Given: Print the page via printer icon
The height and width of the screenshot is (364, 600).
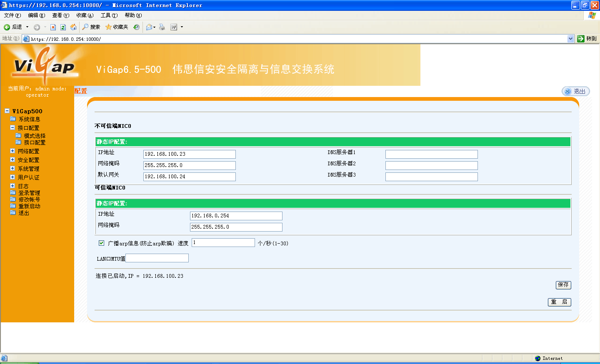Looking at the screenshot, I should click(162, 27).
